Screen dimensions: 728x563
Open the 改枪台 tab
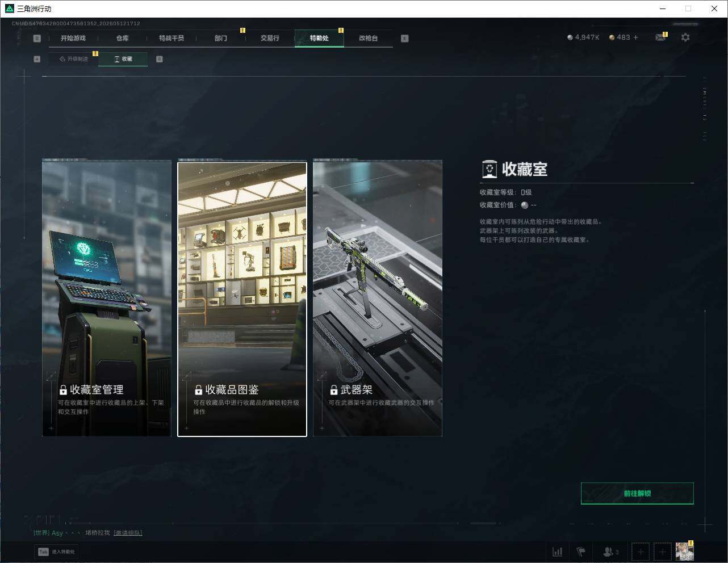(x=368, y=38)
